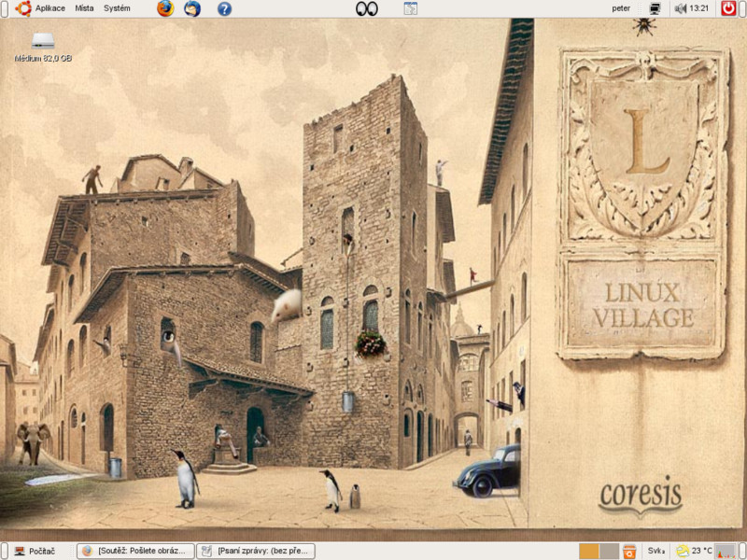The height and width of the screenshot is (560, 747).
Task: Launch Thunderbird mail from the top panel
Action: 192,8
